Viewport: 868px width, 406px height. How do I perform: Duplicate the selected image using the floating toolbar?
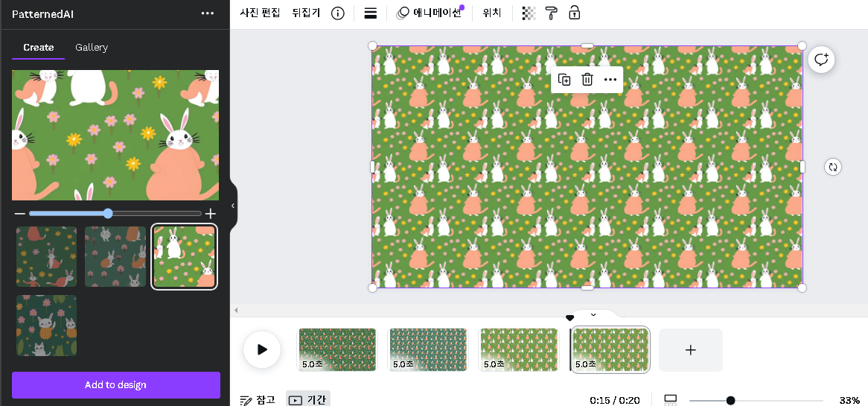[x=564, y=80]
